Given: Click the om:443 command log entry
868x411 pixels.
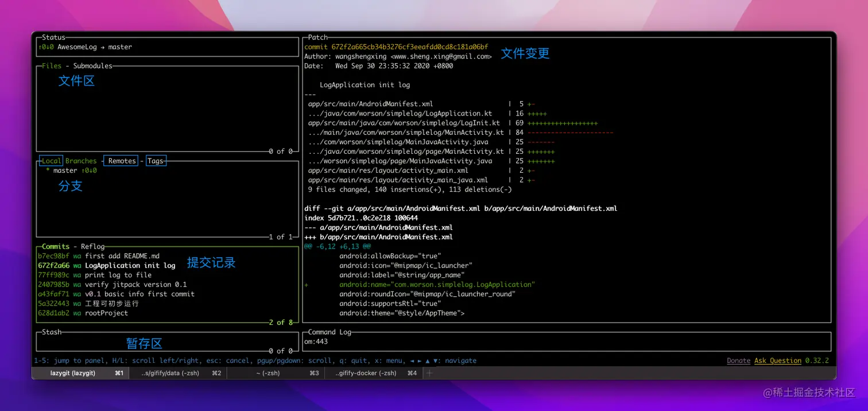Looking at the screenshot, I should pyautogui.click(x=316, y=342).
